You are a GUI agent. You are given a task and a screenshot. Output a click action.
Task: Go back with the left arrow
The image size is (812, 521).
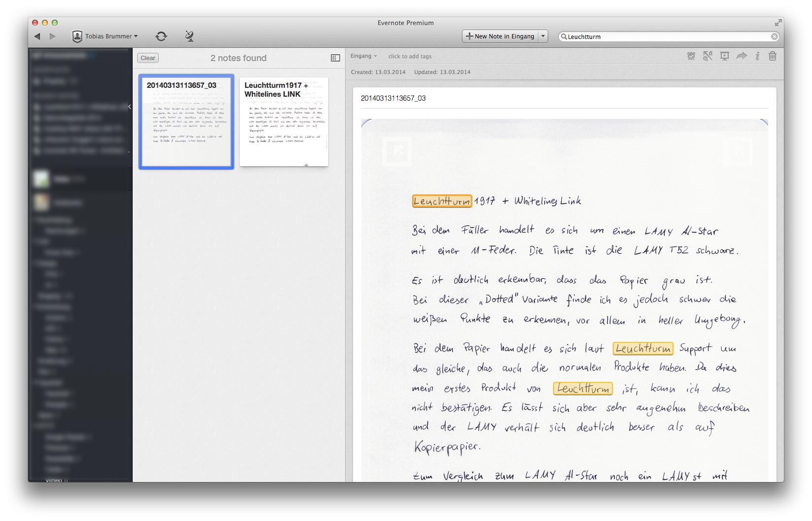(x=37, y=37)
